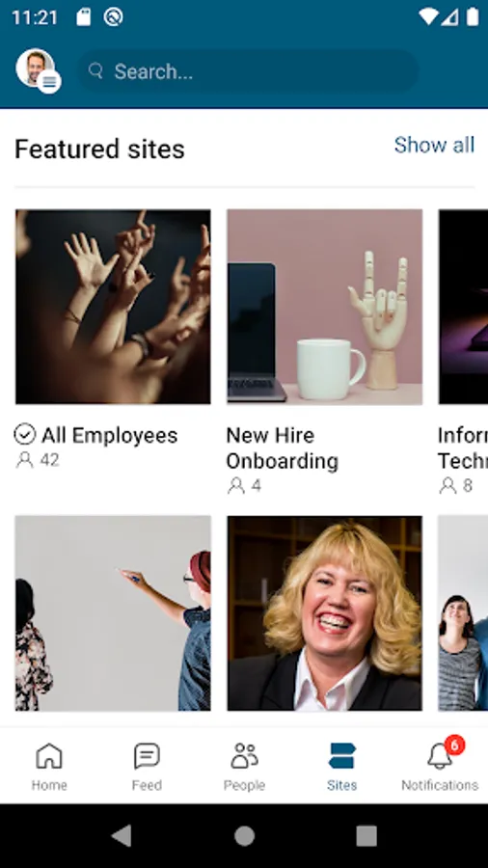Show all featured sites
Image resolution: width=488 pixels, height=868 pixels.
pos(434,145)
